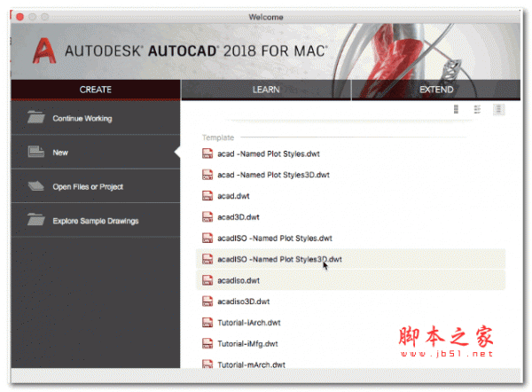Select template acadISO -Named Plot Styles.dwt
The height and width of the screenshot is (392, 532).
[x=275, y=239]
